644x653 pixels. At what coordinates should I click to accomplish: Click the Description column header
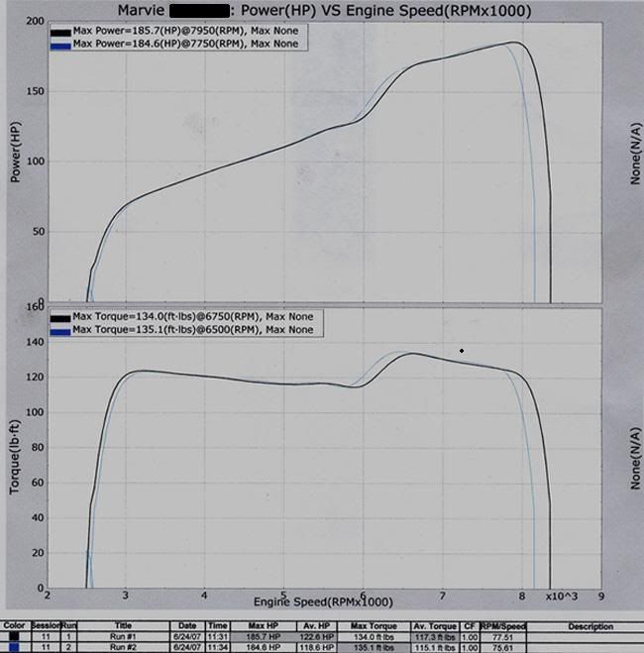click(590, 626)
